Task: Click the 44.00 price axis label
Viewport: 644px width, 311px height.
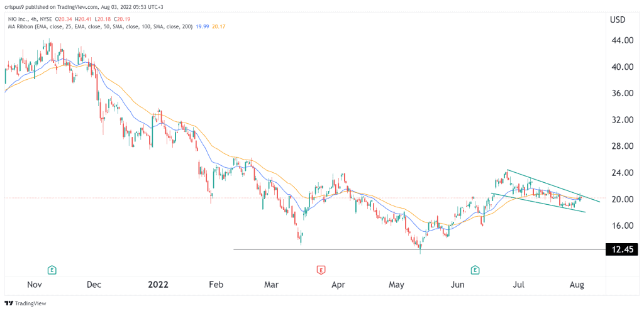Action: coord(620,40)
